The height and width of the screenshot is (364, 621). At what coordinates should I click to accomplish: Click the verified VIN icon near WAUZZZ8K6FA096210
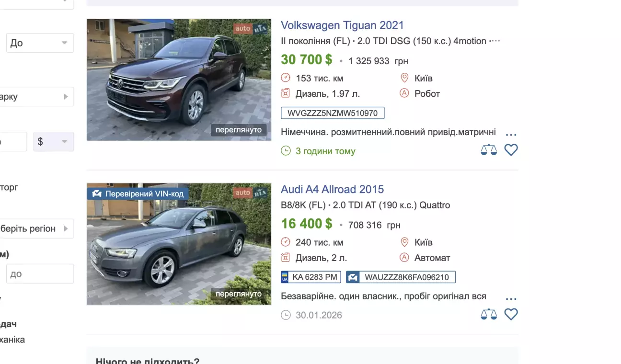pyautogui.click(x=353, y=277)
